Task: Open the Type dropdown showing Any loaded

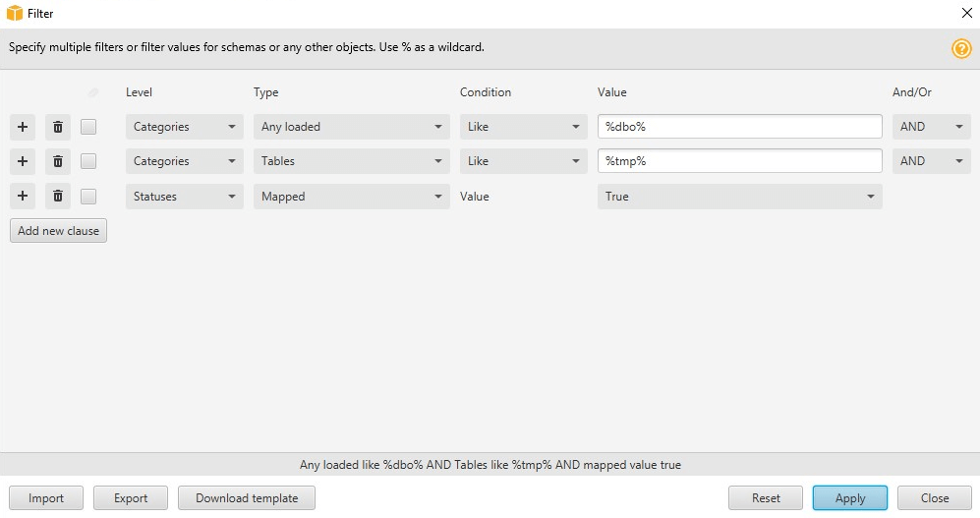Action: (351, 127)
